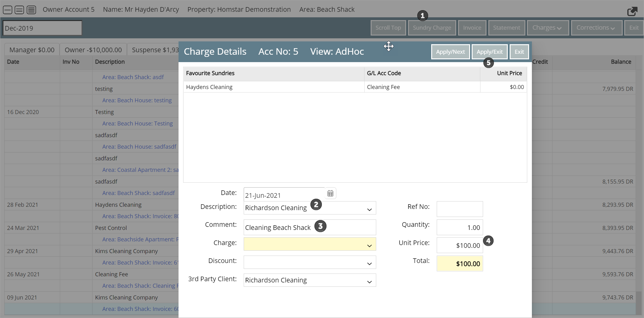Open the Corrections menu
The height and width of the screenshot is (318, 644).
[x=596, y=28]
